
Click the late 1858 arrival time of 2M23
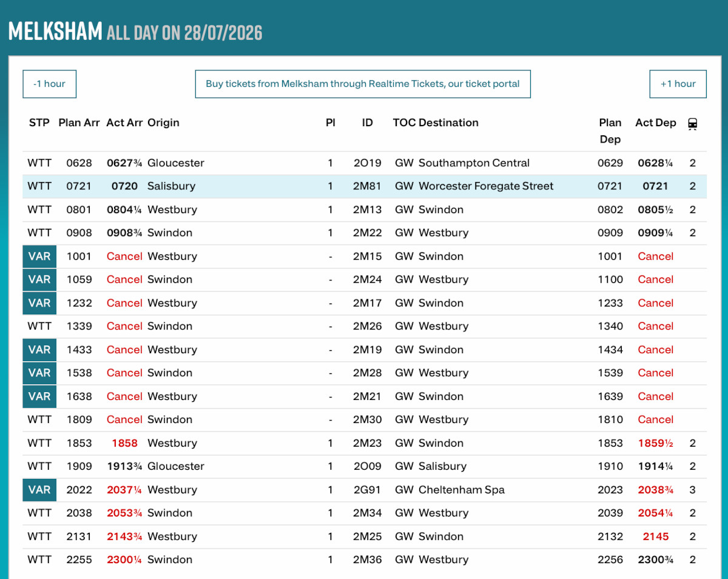[124, 443]
